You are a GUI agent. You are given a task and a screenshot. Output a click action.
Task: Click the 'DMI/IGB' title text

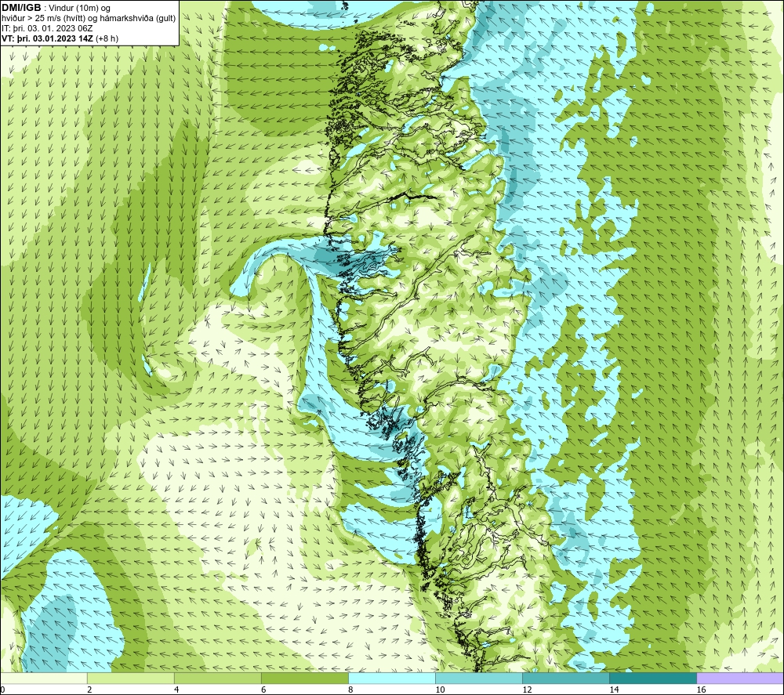point(21,8)
